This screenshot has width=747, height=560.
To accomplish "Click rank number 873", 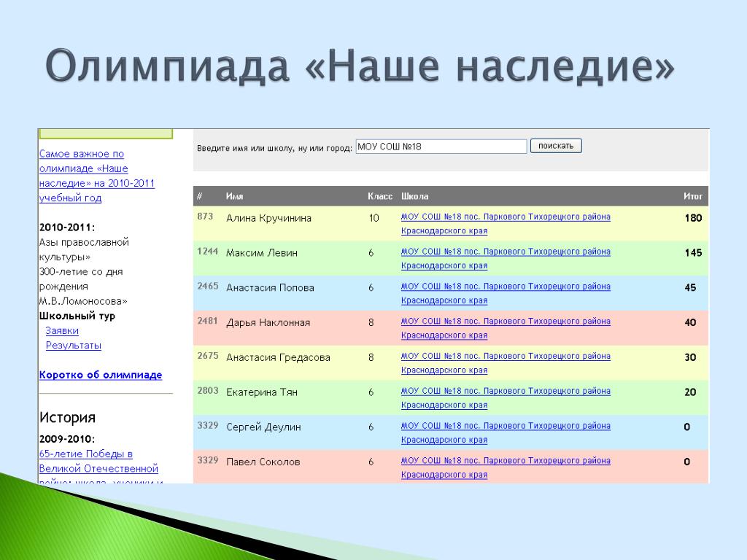I will pyautogui.click(x=205, y=216).
